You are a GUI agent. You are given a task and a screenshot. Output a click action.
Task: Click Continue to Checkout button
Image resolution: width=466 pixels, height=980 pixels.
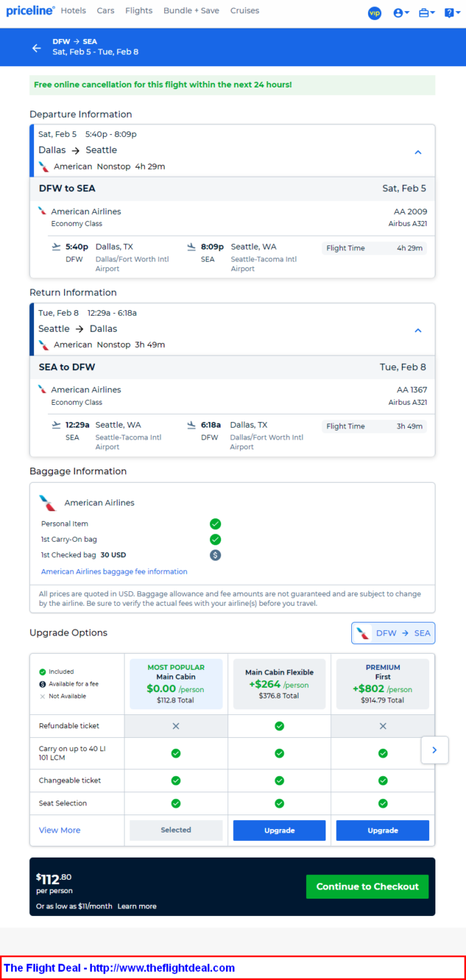click(367, 887)
